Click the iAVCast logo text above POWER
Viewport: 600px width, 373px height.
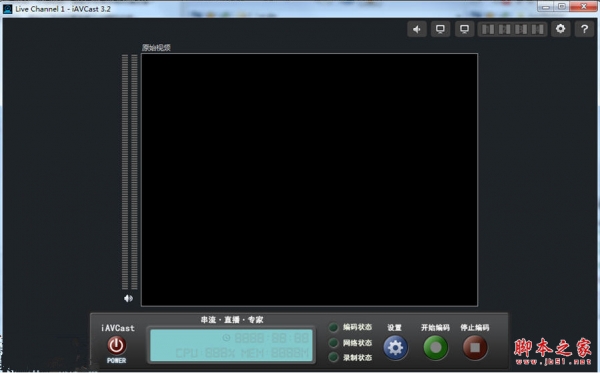coord(118,328)
